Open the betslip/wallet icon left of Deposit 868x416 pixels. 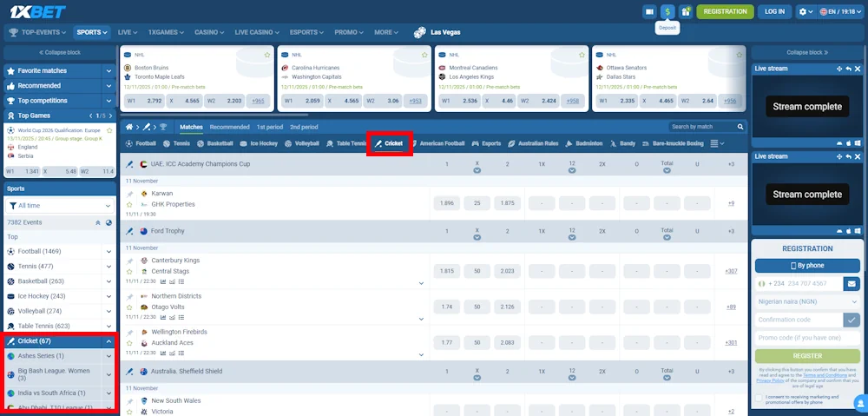pos(649,11)
